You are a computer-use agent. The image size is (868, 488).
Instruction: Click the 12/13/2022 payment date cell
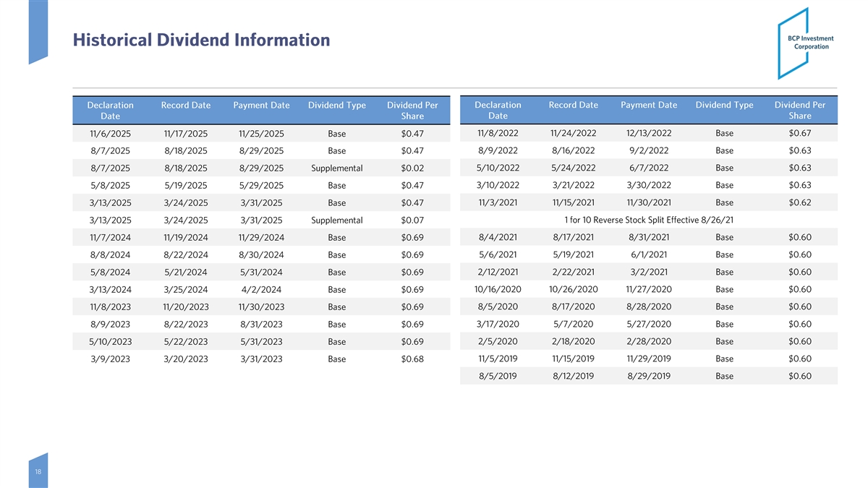649,133
